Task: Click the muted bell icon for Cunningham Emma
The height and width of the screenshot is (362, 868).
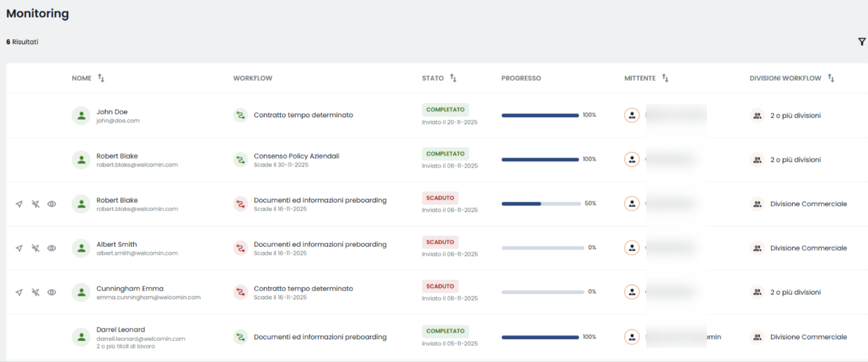Action: pyautogui.click(x=35, y=292)
